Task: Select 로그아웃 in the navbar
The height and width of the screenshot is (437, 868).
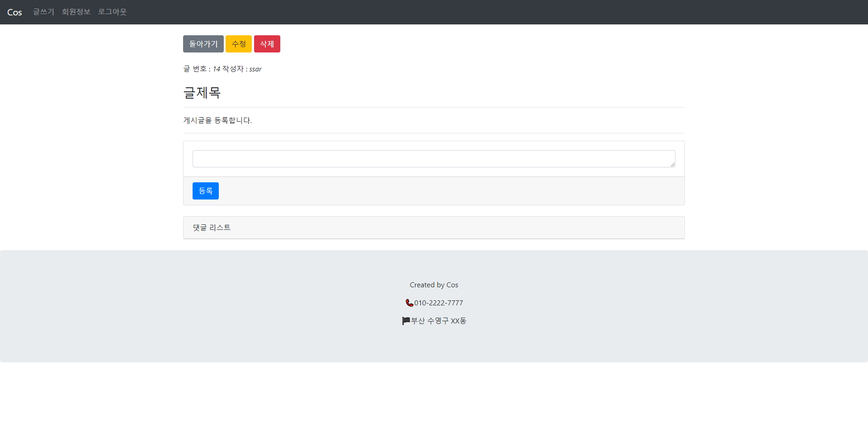Action: 112,12
